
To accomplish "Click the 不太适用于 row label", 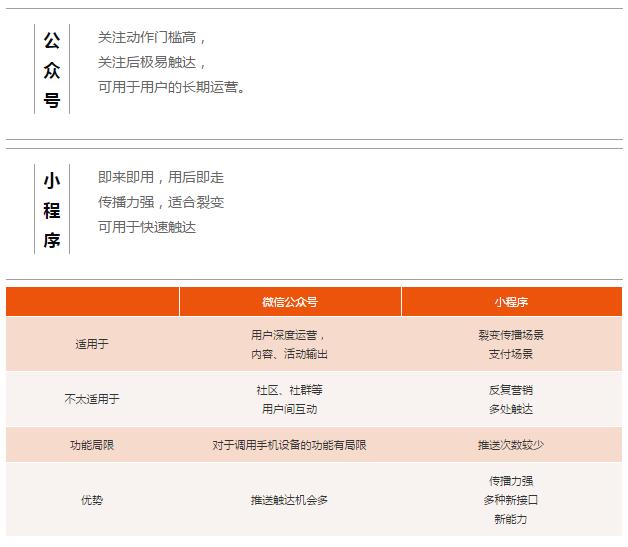I will [92, 399].
